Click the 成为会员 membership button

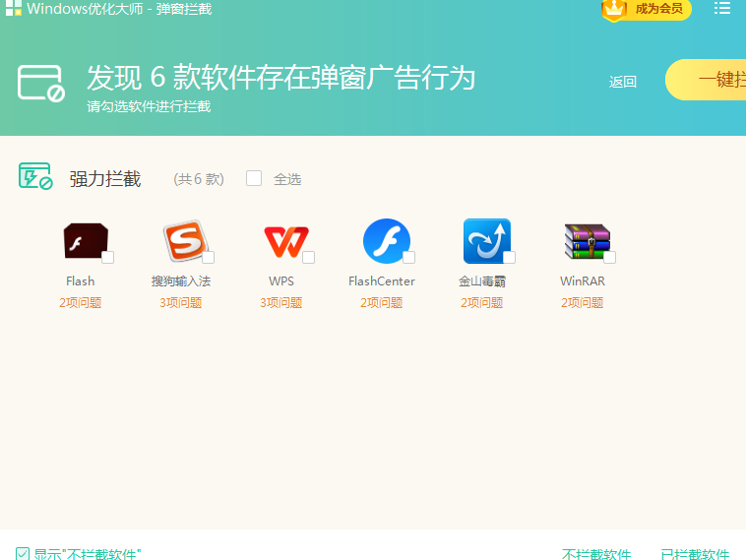[x=647, y=9]
